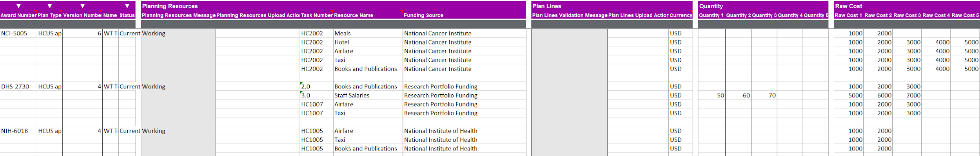Select the Raw Cost 3 cell showing 7000

click(907, 95)
